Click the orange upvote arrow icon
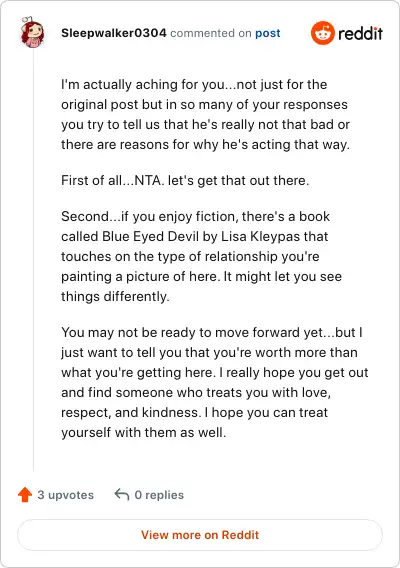Viewport: 400px width, 568px height. 25,494
